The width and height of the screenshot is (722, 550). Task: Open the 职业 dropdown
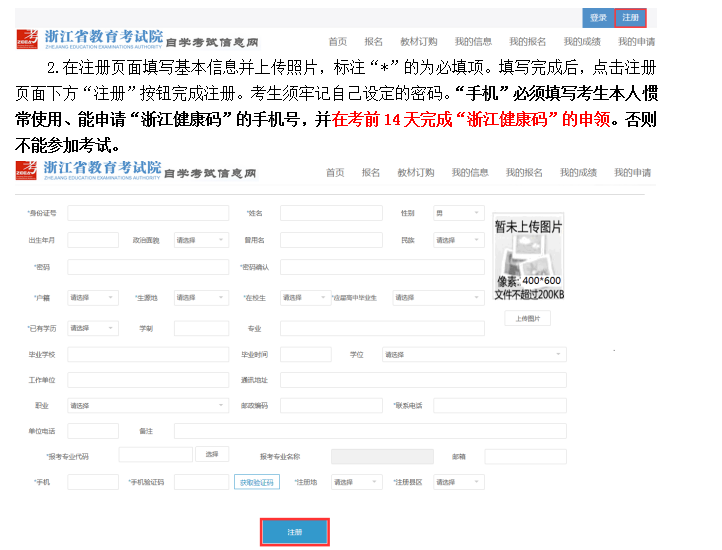pyautogui.click(x=148, y=405)
